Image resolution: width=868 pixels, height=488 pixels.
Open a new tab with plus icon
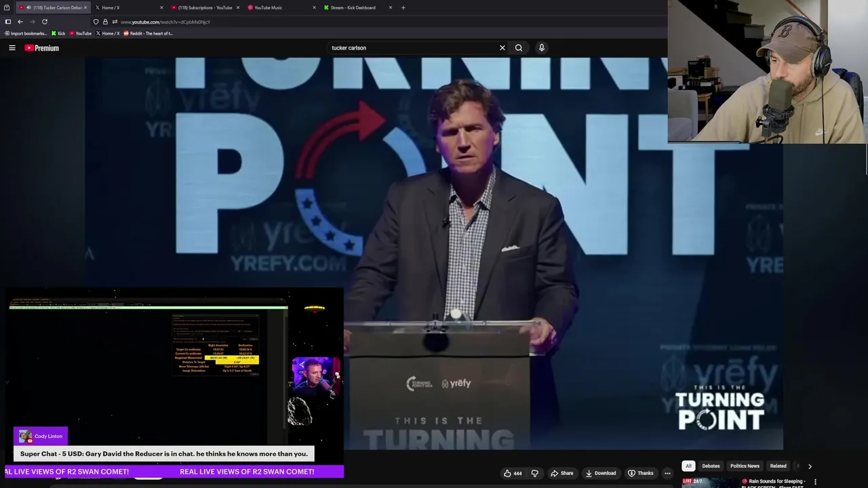pos(403,7)
